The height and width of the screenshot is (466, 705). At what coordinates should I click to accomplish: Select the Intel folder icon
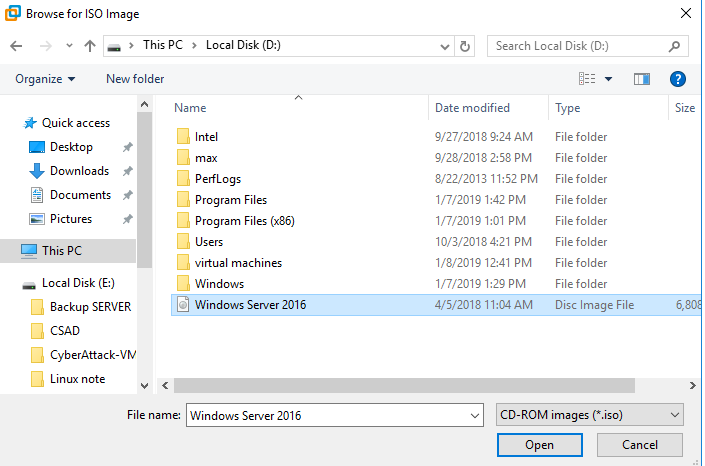click(183, 136)
